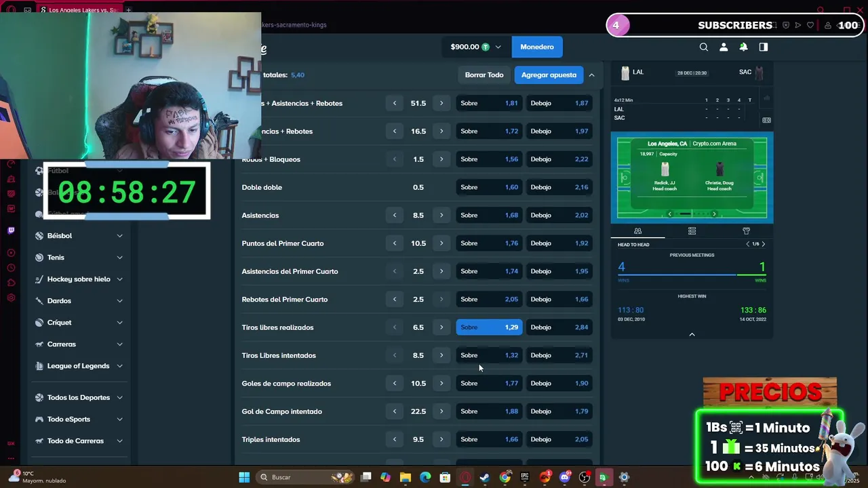Viewport: 868px width, 488px height.
Task: Expand the Críquet category
Action: [119, 323]
